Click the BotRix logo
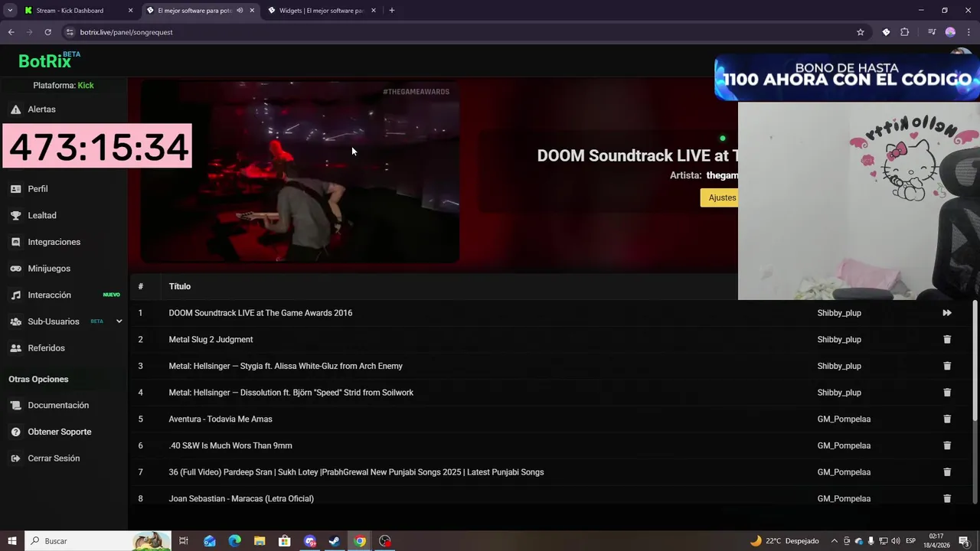The image size is (980, 551). click(x=49, y=60)
